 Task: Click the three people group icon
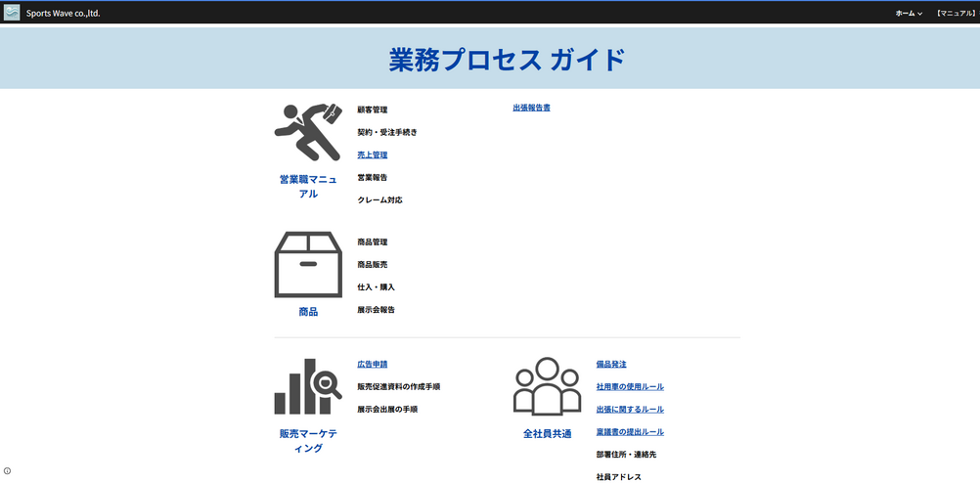coord(547,386)
